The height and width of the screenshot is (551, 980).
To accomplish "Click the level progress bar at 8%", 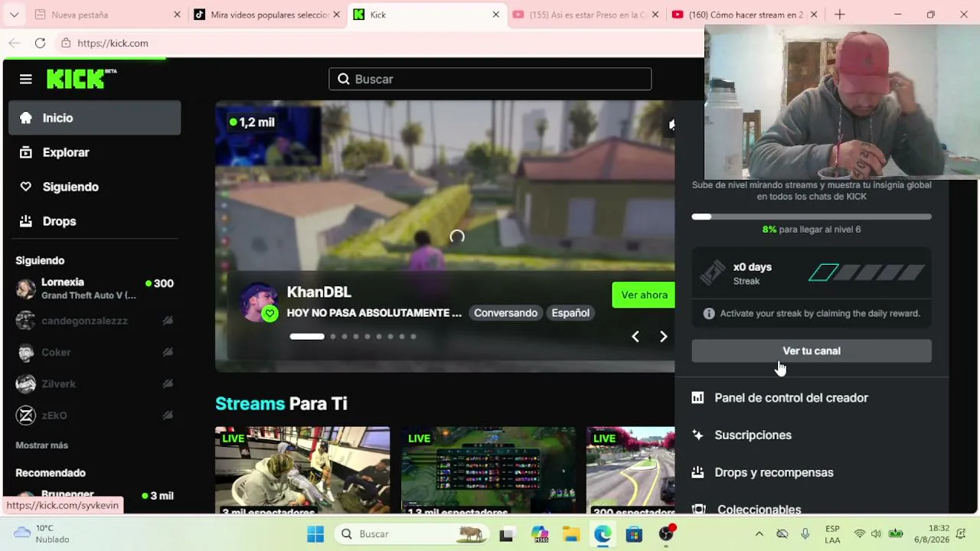I will pyautogui.click(x=812, y=217).
